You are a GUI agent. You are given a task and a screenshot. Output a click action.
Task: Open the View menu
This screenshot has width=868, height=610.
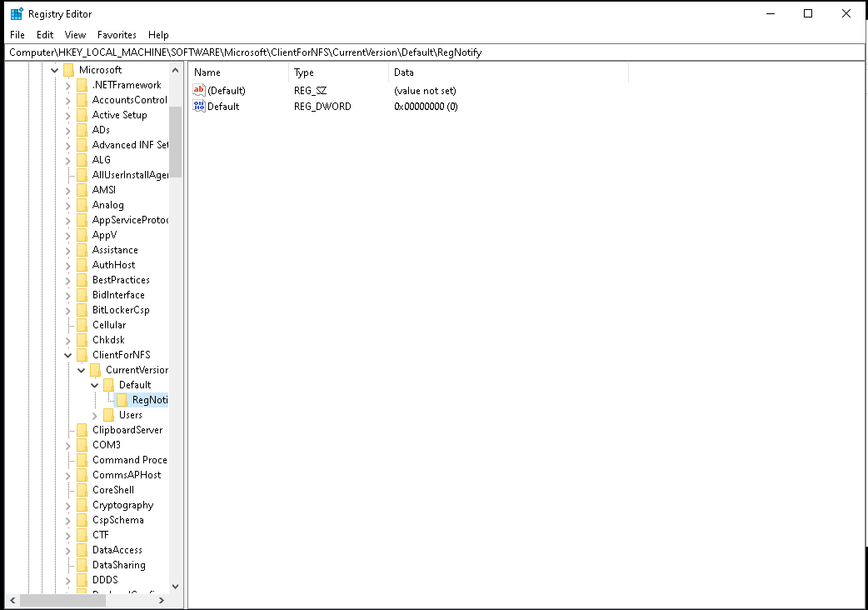(x=75, y=35)
